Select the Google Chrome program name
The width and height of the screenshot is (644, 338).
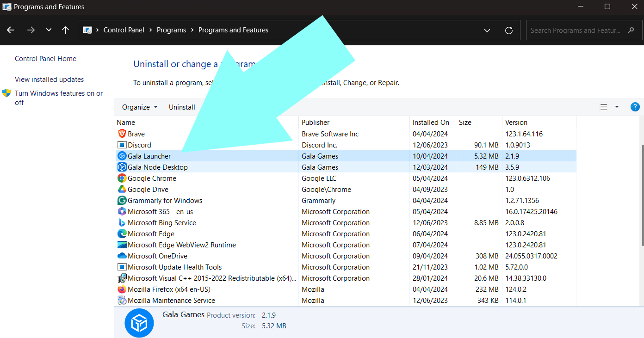(x=152, y=178)
